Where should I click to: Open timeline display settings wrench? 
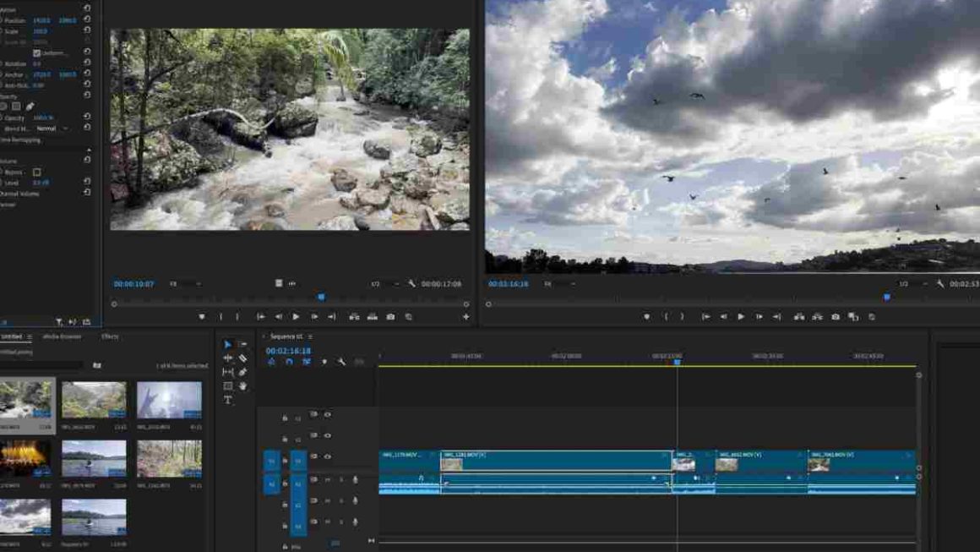(x=341, y=362)
